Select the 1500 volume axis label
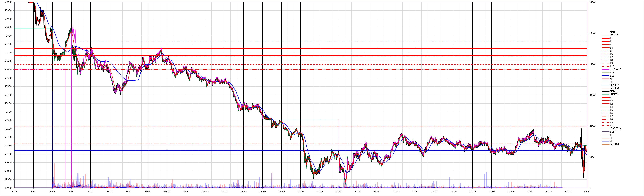Viewport: 644px width, 196px height. (592, 95)
